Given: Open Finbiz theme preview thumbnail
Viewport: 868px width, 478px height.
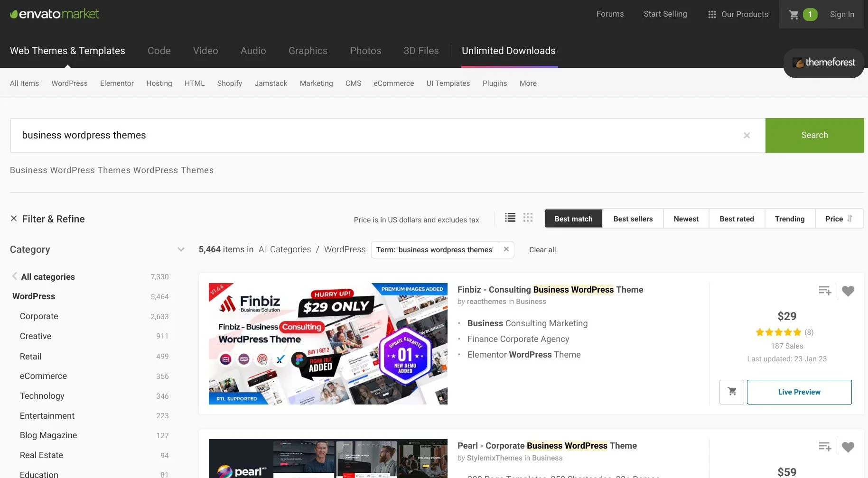Looking at the screenshot, I should pyautogui.click(x=328, y=344).
